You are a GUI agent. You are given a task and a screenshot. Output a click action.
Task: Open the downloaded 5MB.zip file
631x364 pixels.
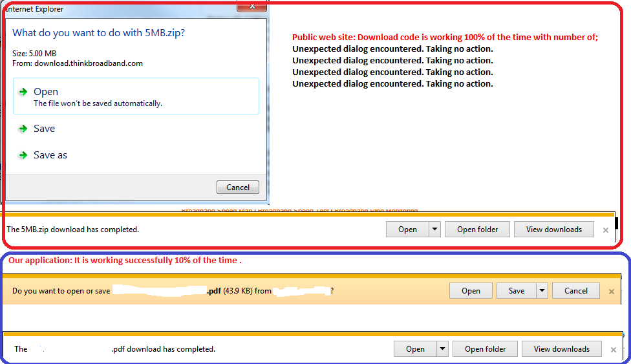[407, 229]
